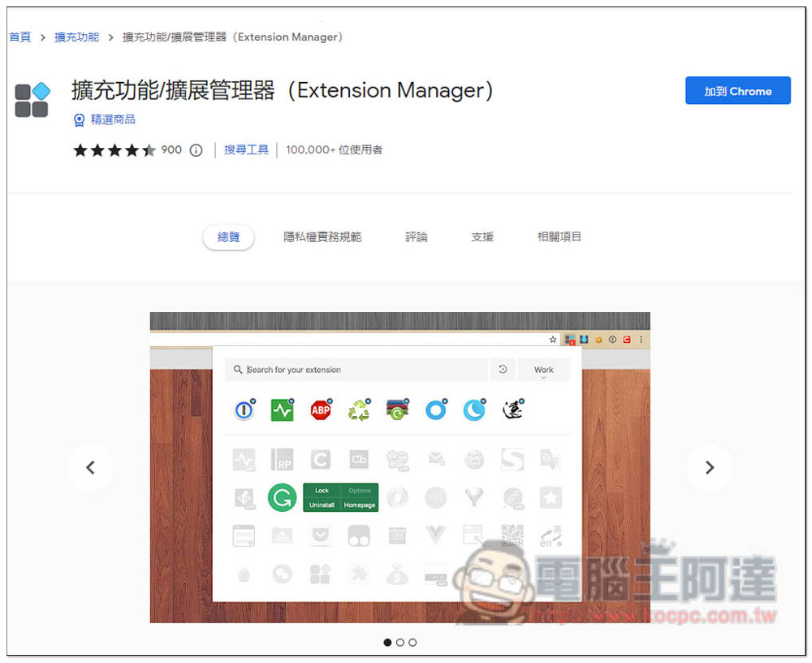The height and width of the screenshot is (663, 812).
Task: Click the extension preview screenshot
Action: (x=400, y=467)
